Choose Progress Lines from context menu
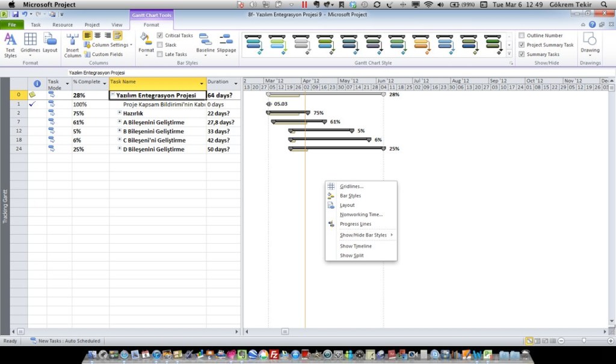616x364 pixels. pos(356,224)
